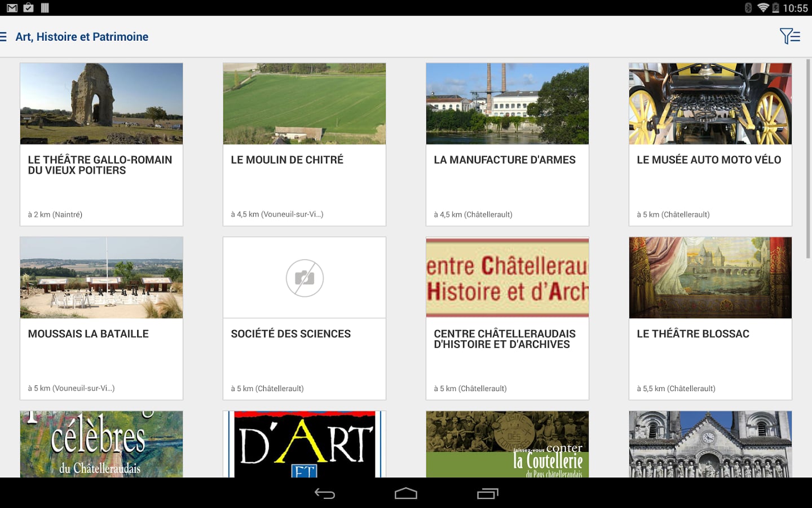Select 'CENTRE CHÂTELLERAUDAIS D'HISTOIRE ET D'ARCHIVES' title
Screen dimensions: 812x508
505,339
